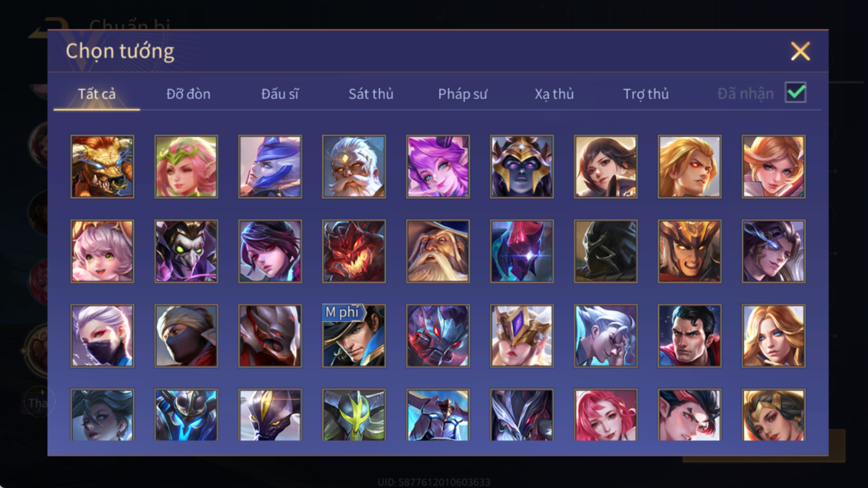The height and width of the screenshot is (488, 868).
Task: Filter by 'Xạ thủ' tab
Action: click(x=554, y=94)
